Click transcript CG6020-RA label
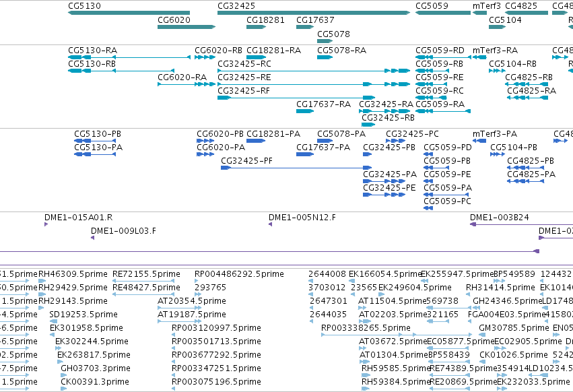Viewport: 573px width, 392px height. click(x=182, y=77)
